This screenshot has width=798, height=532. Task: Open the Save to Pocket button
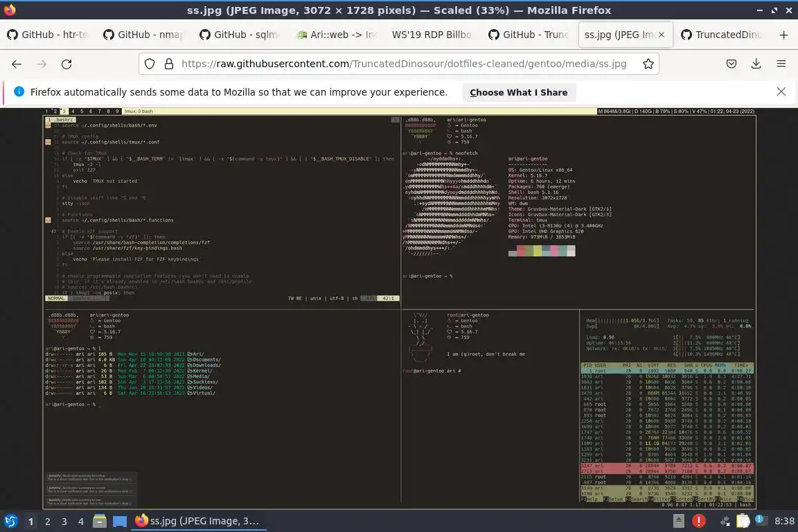(x=731, y=64)
